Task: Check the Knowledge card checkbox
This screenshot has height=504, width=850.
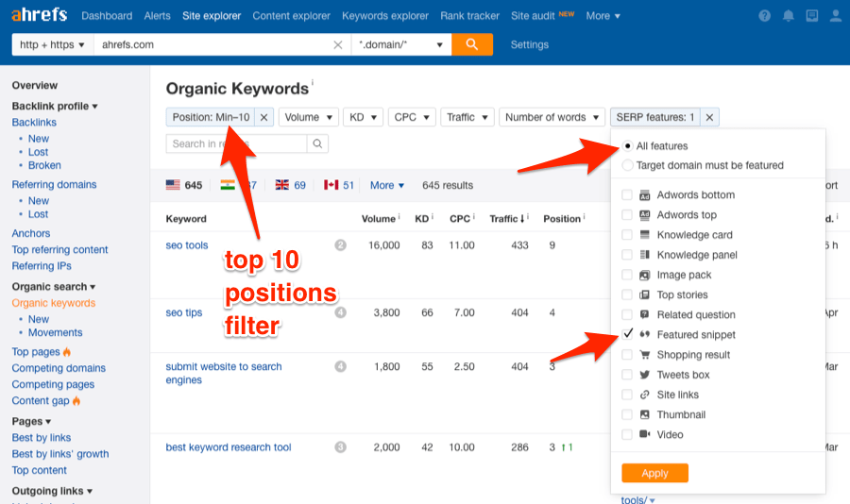Action: (627, 235)
